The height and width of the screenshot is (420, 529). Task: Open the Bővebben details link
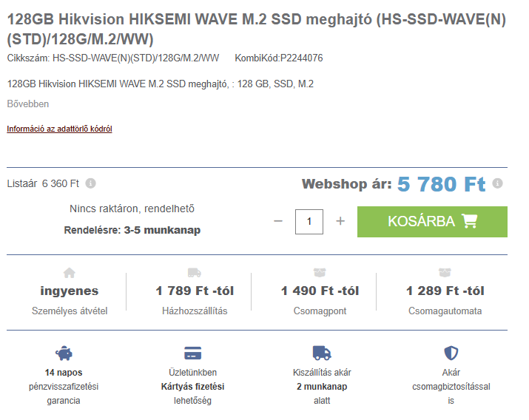click(28, 104)
